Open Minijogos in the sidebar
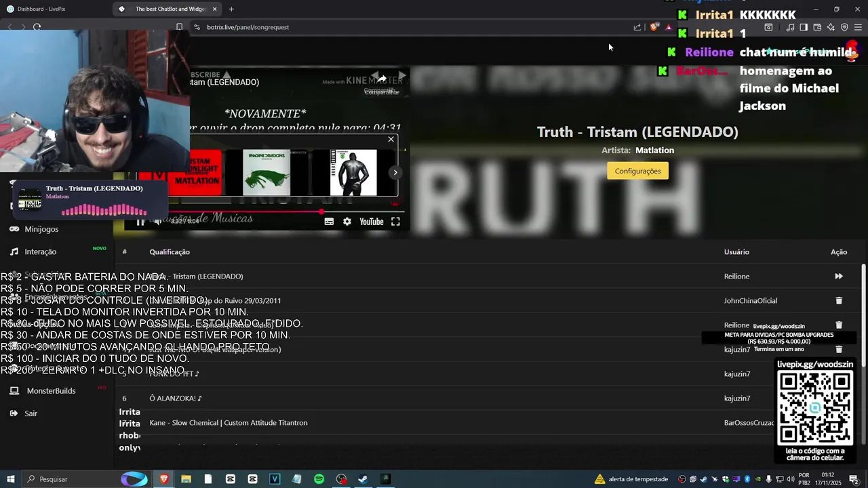The height and width of the screenshot is (488, 868). click(41, 229)
